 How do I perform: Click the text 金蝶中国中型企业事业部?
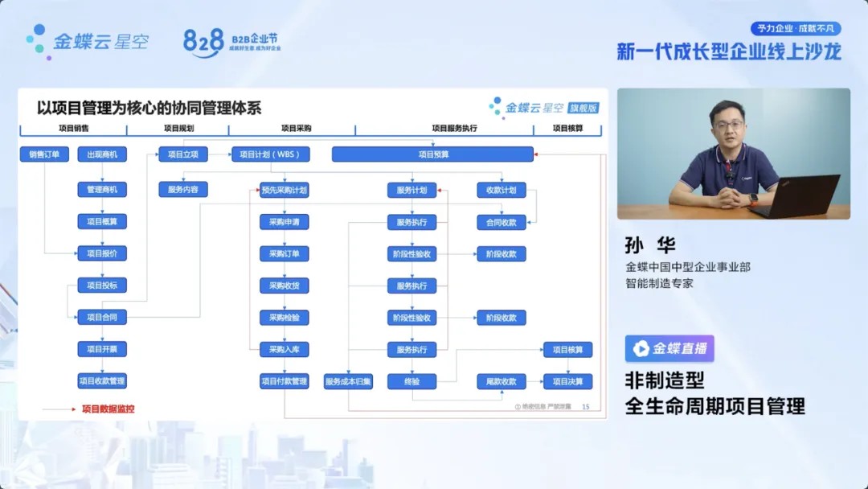688,267
